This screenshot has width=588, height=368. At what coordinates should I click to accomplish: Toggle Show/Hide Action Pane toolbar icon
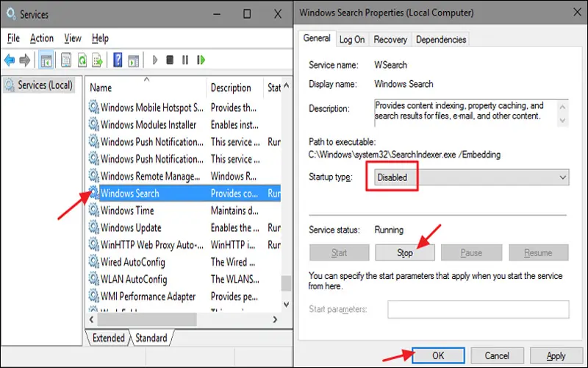(x=134, y=60)
